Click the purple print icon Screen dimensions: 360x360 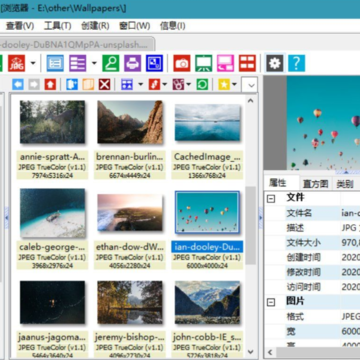tap(133, 63)
